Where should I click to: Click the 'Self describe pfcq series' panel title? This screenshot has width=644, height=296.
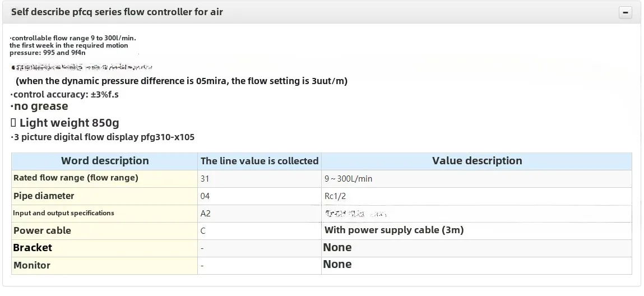[x=117, y=12]
